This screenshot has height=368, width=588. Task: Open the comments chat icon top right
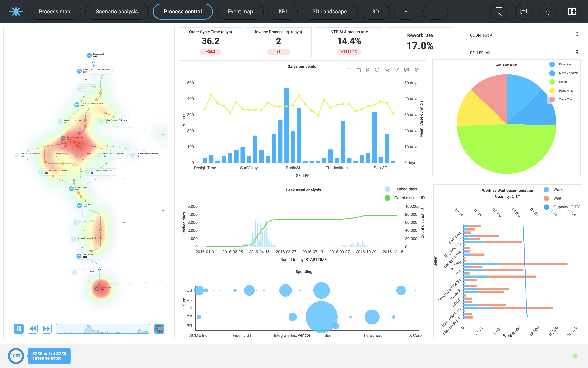pos(523,11)
